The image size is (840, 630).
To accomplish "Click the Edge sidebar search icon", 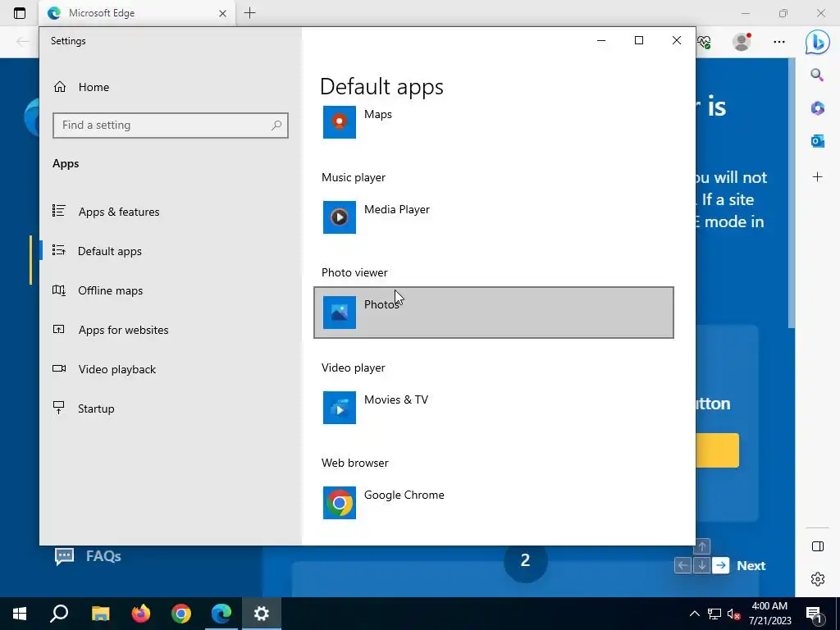I will tap(817, 75).
